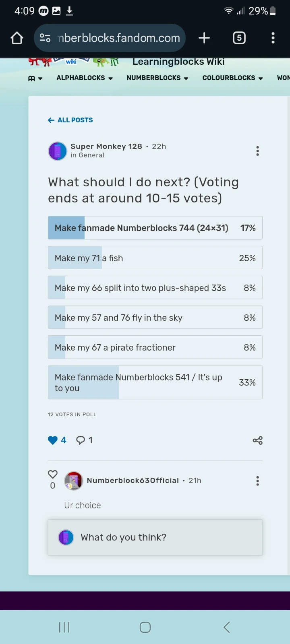Screen dimensions: 290x644
Task: Open the browser overflow menu
Action: (273, 38)
